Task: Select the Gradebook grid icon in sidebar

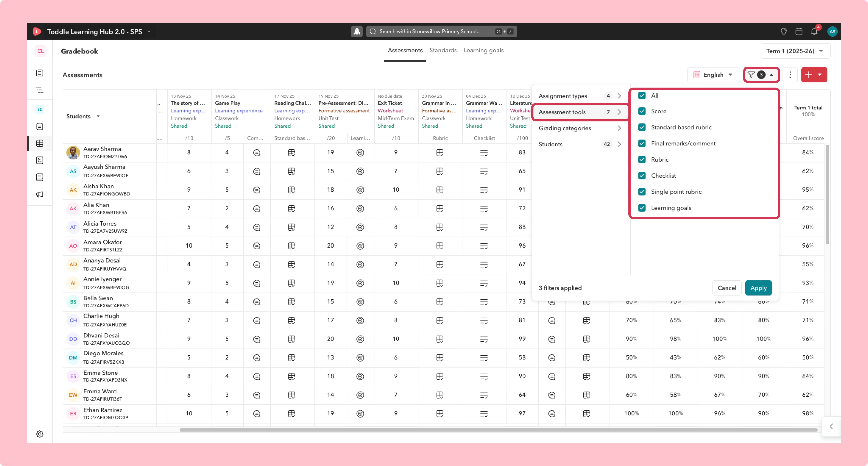Action: click(40, 143)
